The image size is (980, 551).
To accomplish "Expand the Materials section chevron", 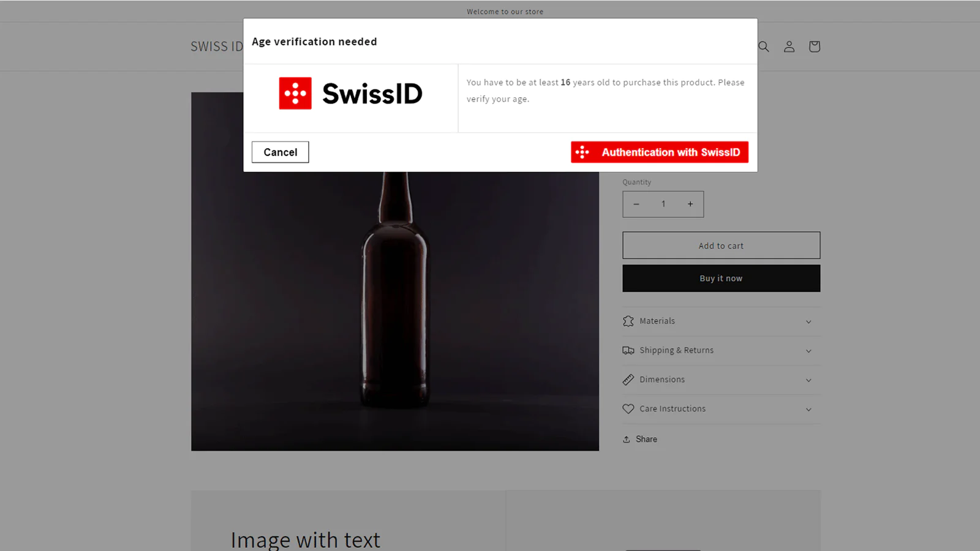I will pos(809,322).
